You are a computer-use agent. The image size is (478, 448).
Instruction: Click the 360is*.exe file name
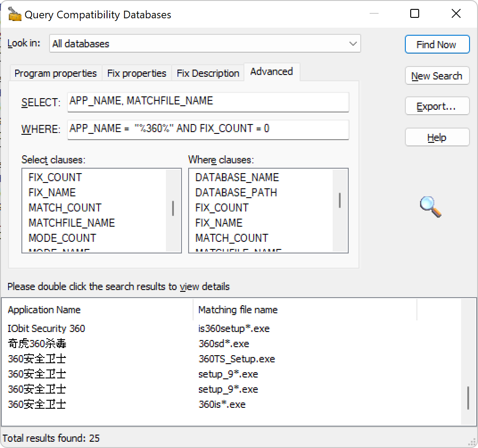pos(222,404)
